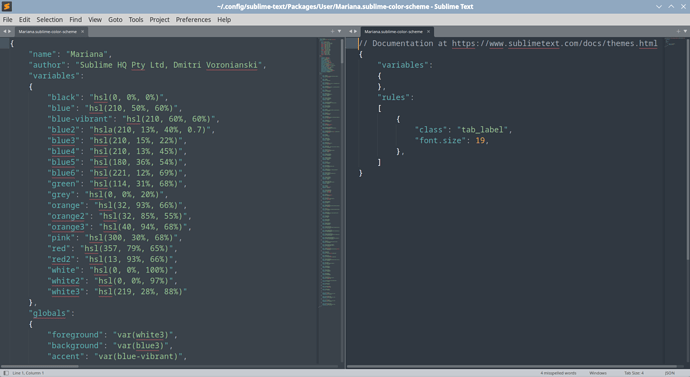Click 'Dmitri Voronianski' author text
The width and height of the screenshot is (690, 377).
point(215,65)
